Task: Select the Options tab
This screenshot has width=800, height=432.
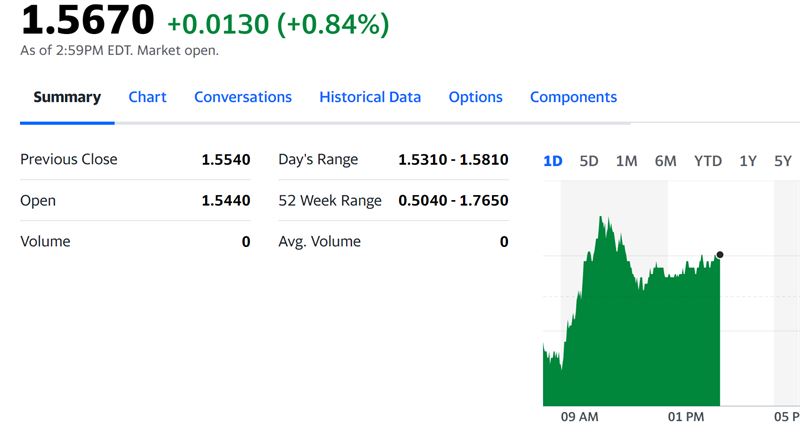Action: (475, 97)
